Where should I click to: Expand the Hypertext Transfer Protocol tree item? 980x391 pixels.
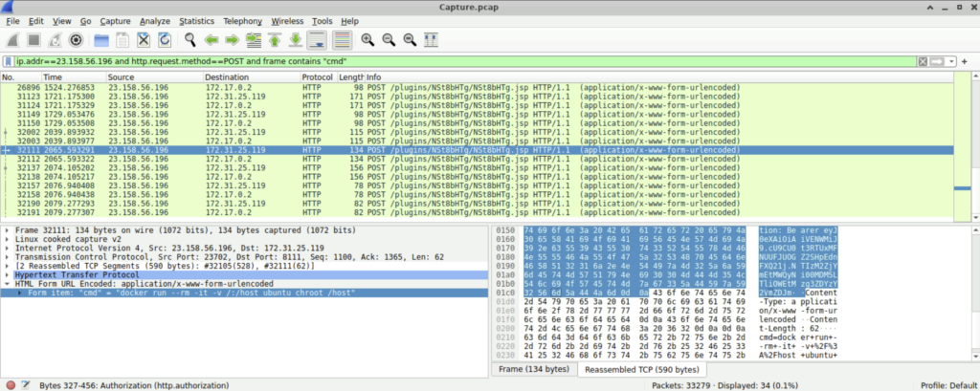click(6, 273)
